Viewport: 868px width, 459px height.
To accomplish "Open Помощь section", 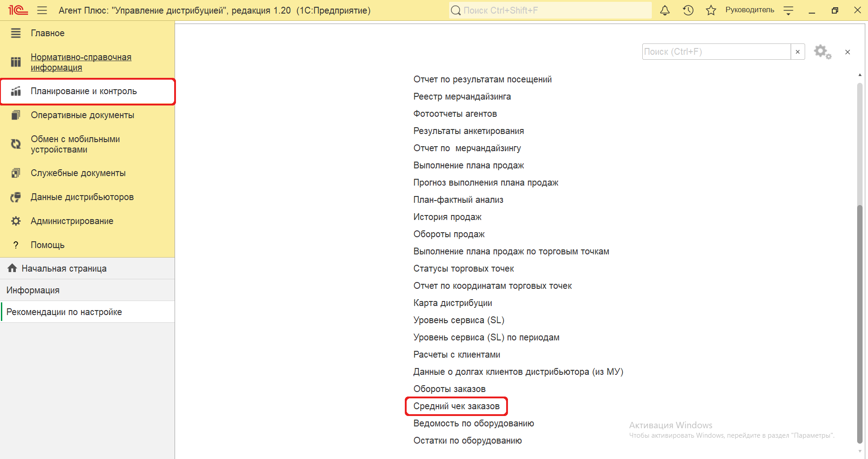I will click(x=47, y=245).
